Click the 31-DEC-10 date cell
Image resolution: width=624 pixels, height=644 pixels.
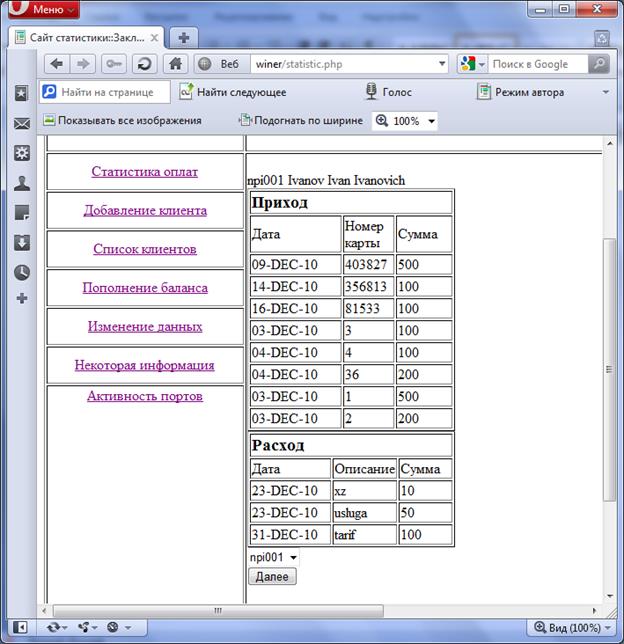290,535
